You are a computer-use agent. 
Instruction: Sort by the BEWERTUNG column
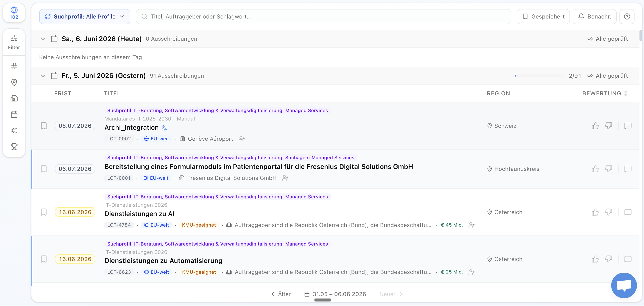click(x=605, y=93)
